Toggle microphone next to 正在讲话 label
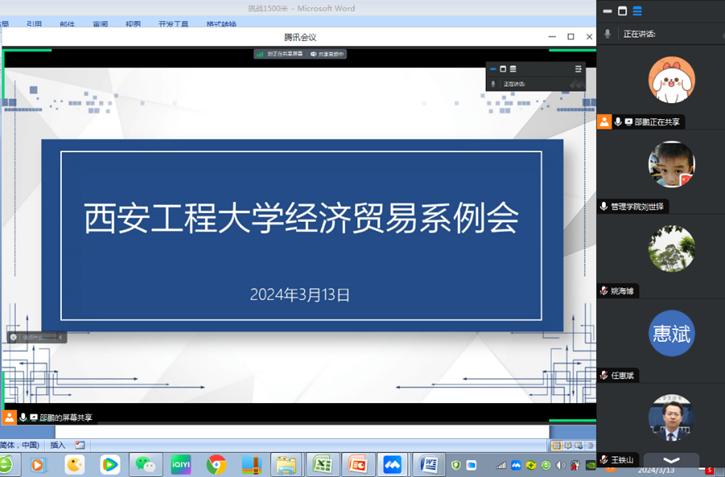Viewport: 725px width, 477px height. [x=607, y=34]
